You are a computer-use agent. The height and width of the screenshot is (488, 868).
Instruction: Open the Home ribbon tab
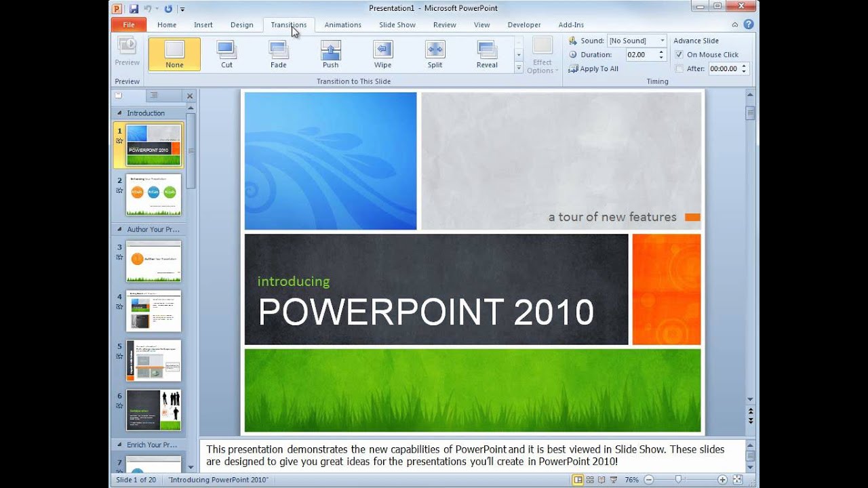pyautogui.click(x=167, y=25)
